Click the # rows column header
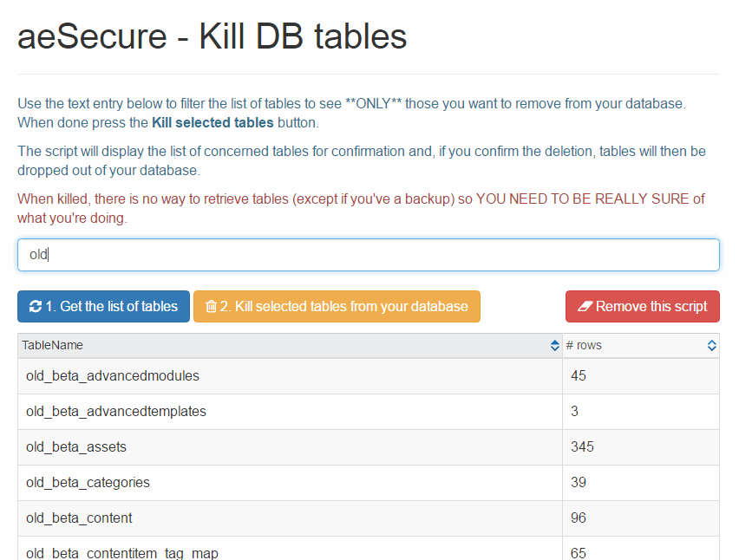The width and height of the screenshot is (752, 560). [641, 345]
